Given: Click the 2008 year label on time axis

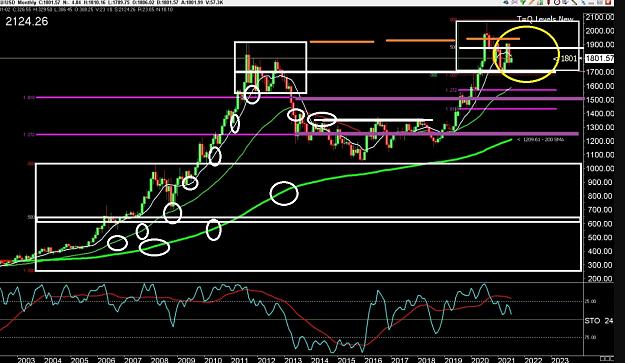Looking at the screenshot, I should click(159, 360).
